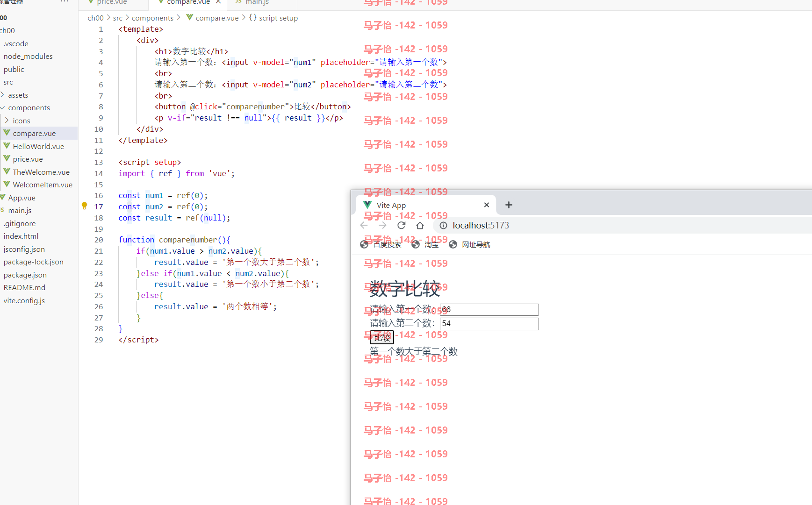Click the ch00 breadcrumb

pos(95,18)
